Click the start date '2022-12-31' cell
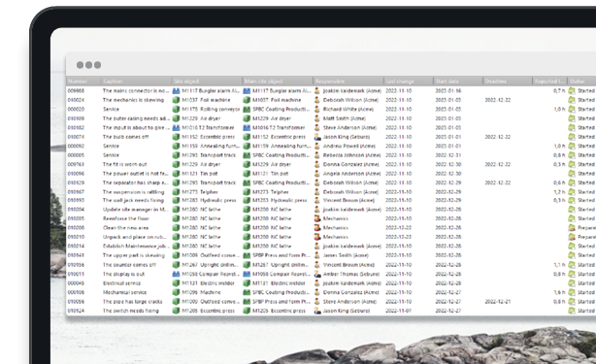This screenshot has height=364, width=596. pyautogui.click(x=448, y=155)
